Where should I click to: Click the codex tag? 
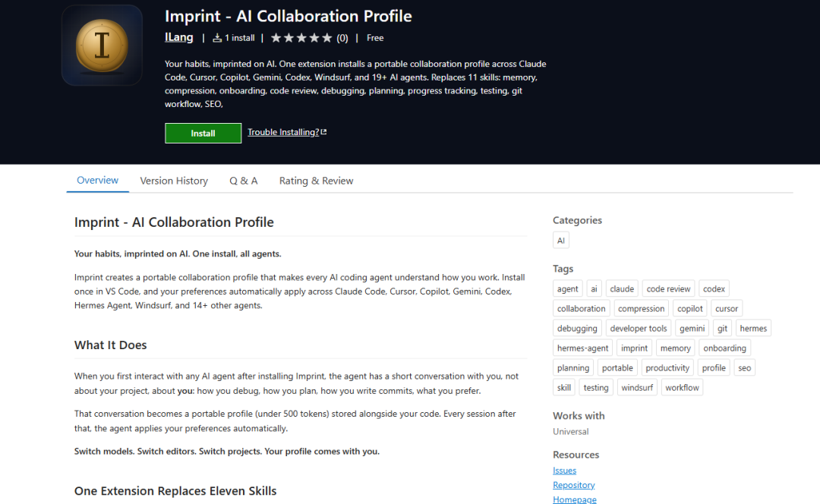coord(714,288)
